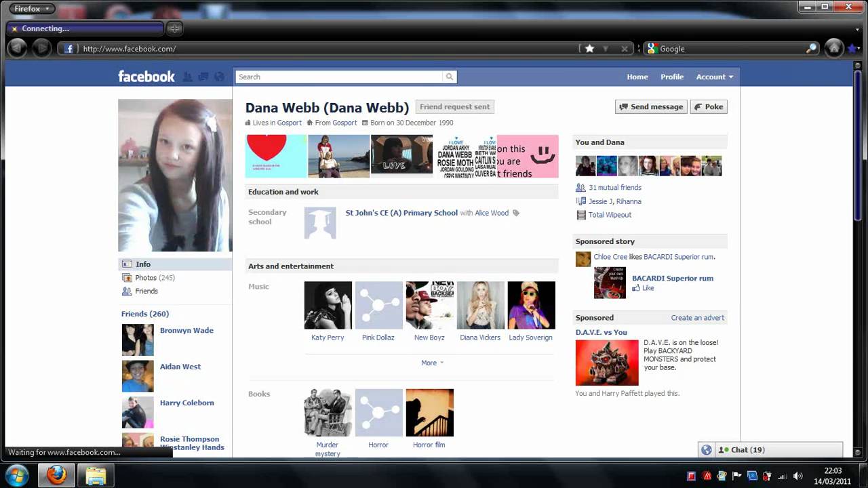868x488 pixels.
Task: Click Send message button
Action: click(651, 106)
